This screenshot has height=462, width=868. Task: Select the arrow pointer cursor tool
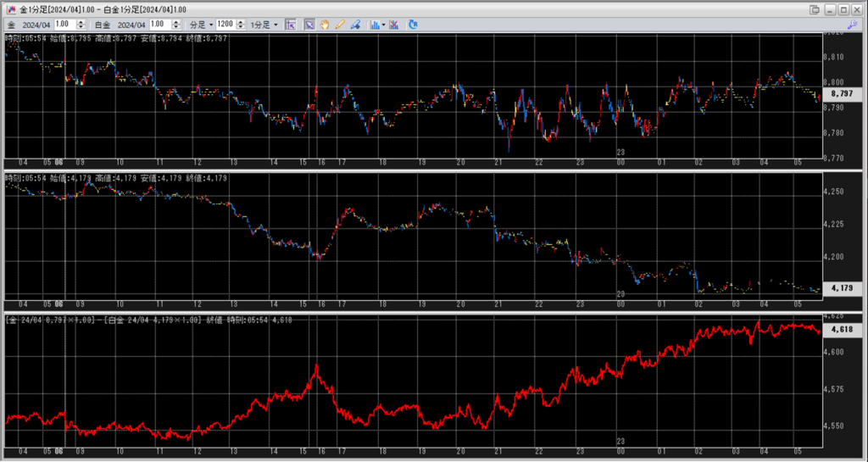point(309,25)
